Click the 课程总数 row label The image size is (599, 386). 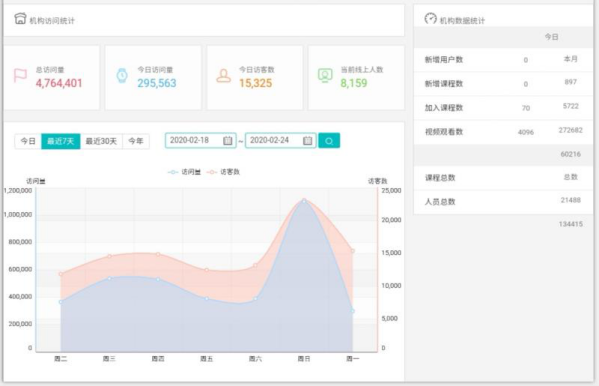click(440, 178)
